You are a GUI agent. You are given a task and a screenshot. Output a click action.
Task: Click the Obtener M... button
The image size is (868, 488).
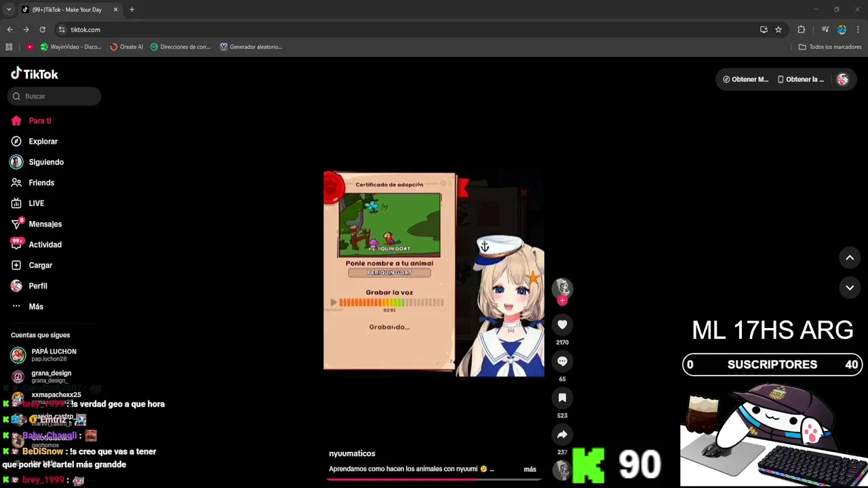(x=745, y=79)
